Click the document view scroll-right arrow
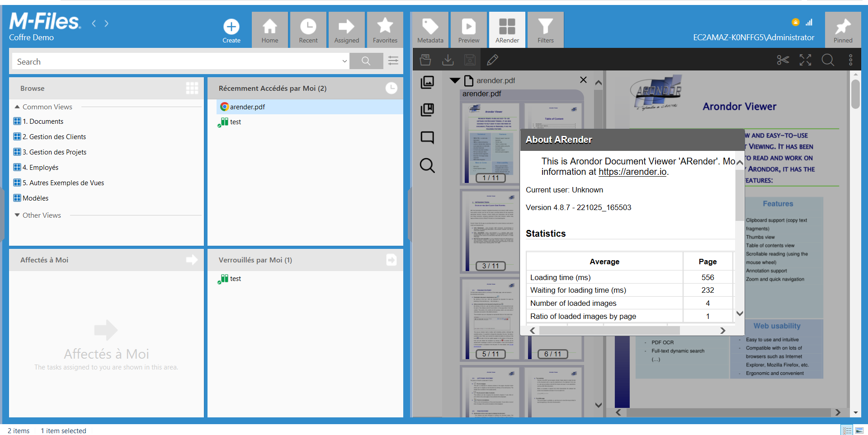The image size is (868, 435). point(838,412)
